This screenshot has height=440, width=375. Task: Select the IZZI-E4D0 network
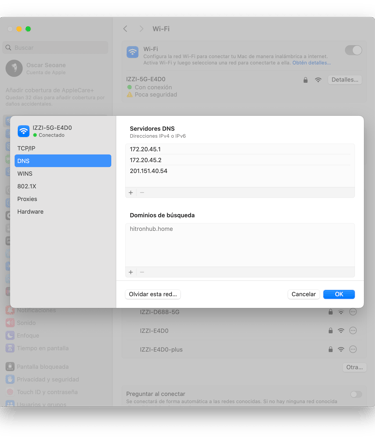[x=154, y=331]
